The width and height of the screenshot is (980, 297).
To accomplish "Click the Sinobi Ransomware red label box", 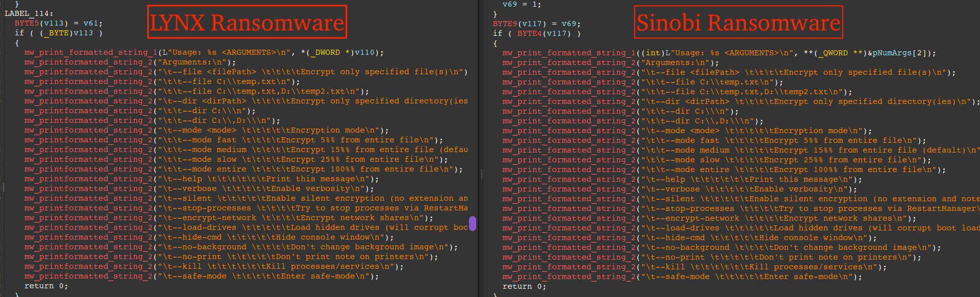I will [738, 23].
